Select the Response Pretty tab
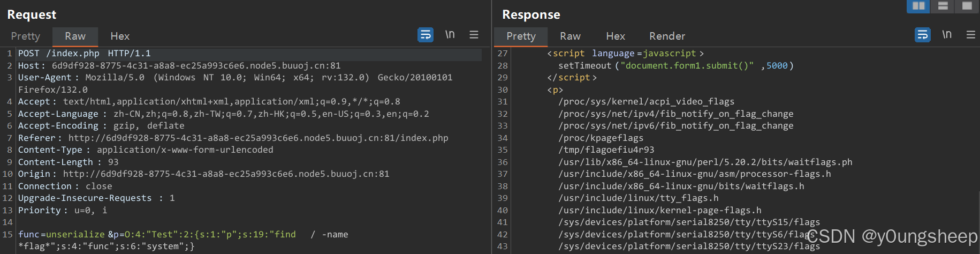The image size is (980, 254). click(521, 36)
